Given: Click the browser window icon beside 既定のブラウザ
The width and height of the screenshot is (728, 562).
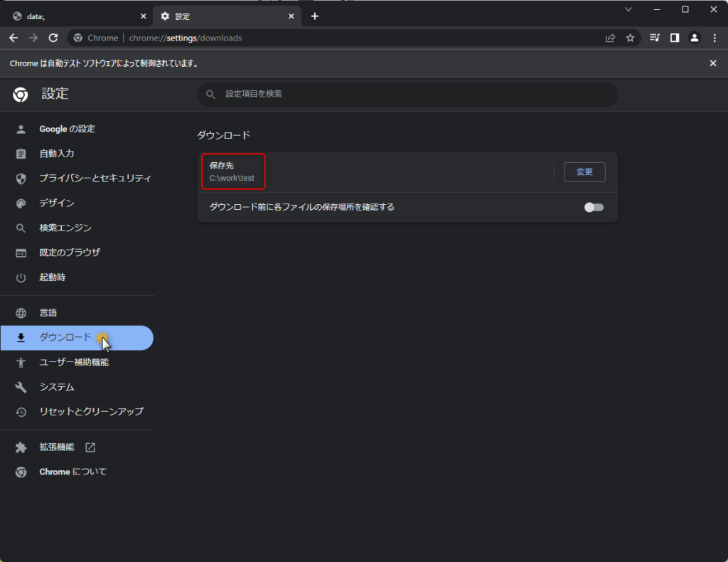Looking at the screenshot, I should point(21,253).
